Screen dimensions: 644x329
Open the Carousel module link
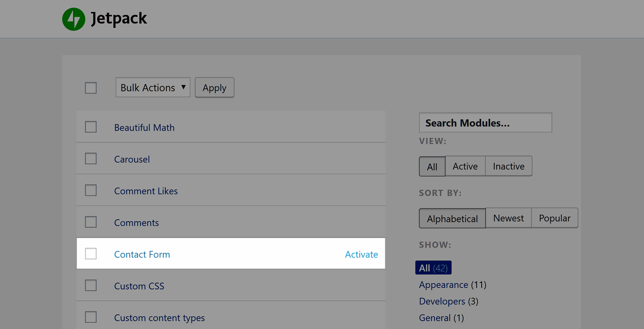[x=132, y=159]
